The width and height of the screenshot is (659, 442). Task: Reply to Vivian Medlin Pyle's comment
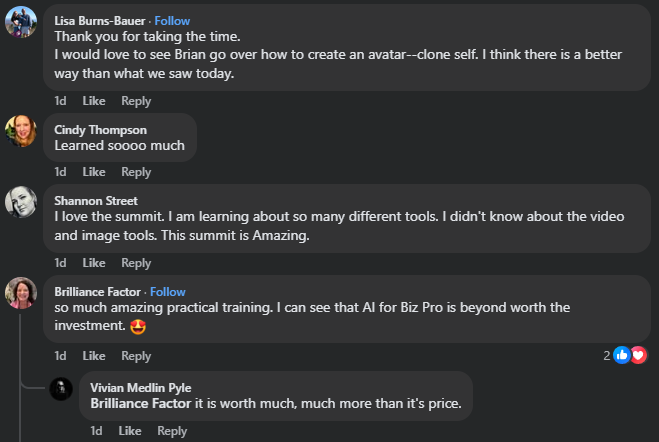click(x=172, y=431)
